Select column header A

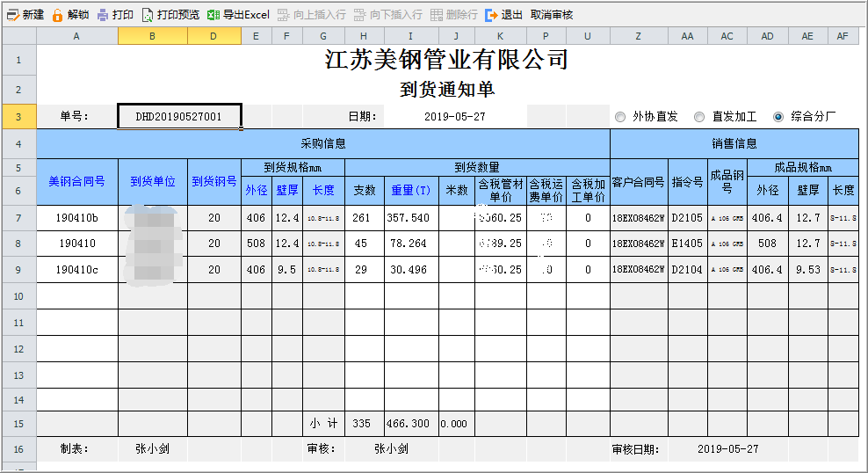coord(77,36)
